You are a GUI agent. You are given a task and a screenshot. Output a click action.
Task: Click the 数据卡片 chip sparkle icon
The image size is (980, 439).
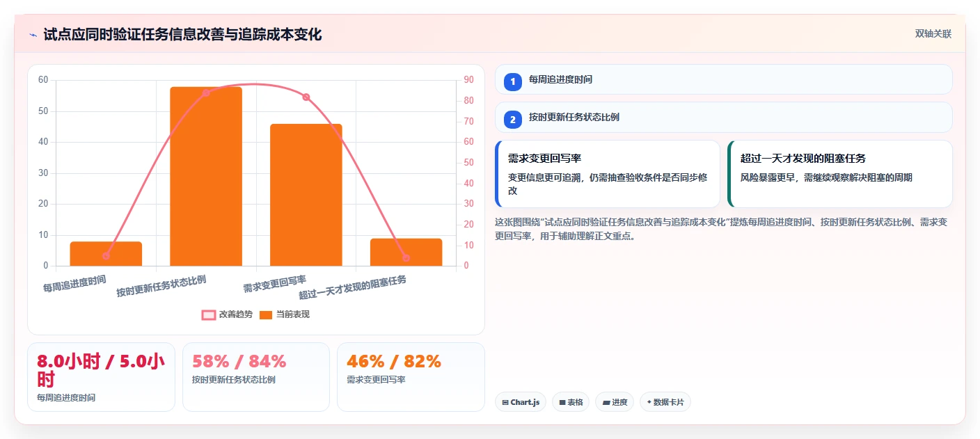(649, 402)
